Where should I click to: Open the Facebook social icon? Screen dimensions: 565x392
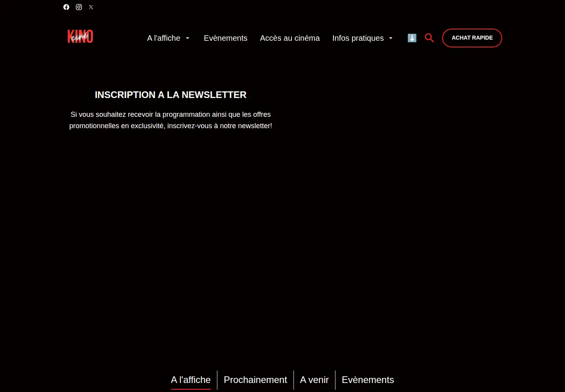(66, 7)
